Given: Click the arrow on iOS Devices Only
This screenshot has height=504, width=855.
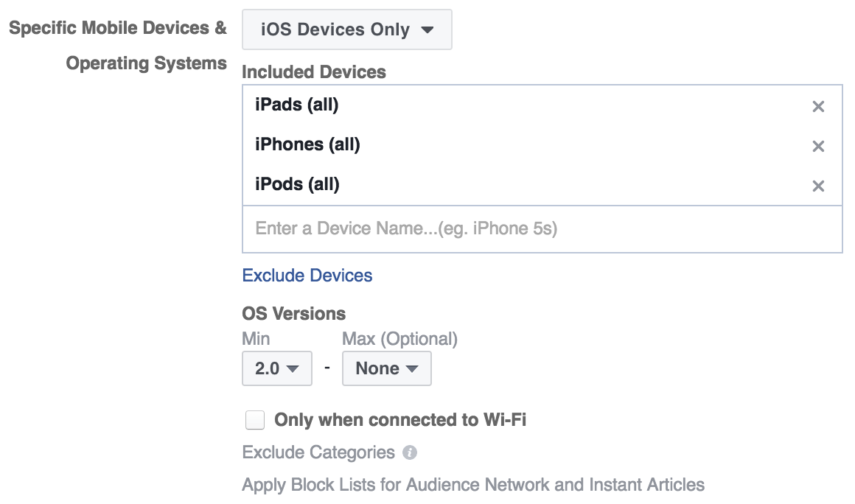Looking at the screenshot, I should 427,29.
